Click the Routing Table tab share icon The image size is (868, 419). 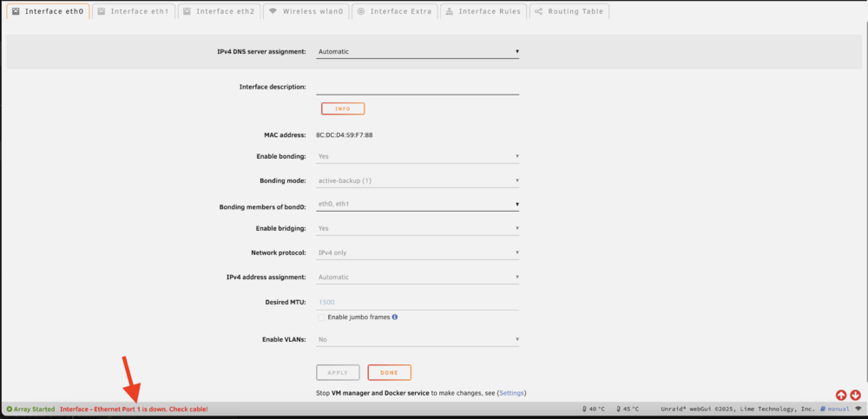538,11
